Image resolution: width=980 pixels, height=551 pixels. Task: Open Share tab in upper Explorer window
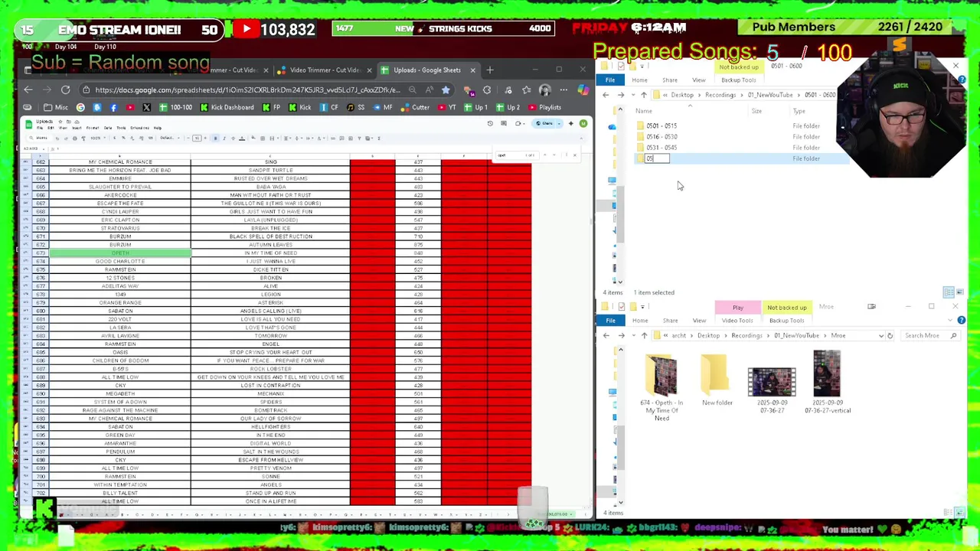(x=670, y=80)
